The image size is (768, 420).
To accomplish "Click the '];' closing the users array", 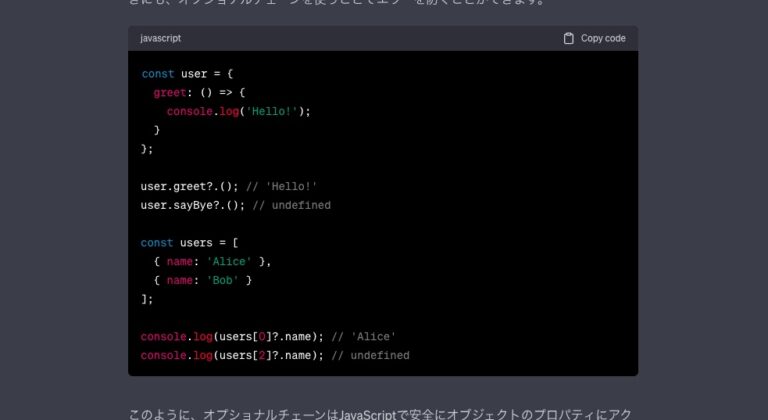I will point(147,298).
